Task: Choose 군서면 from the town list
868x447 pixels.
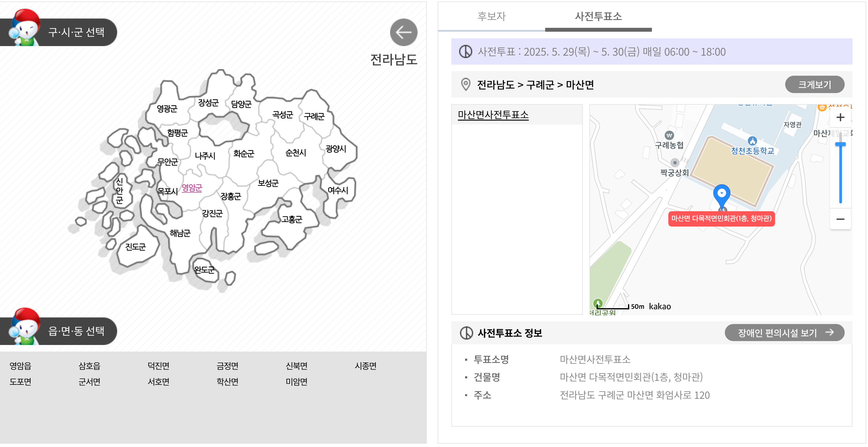Action: coord(89,381)
